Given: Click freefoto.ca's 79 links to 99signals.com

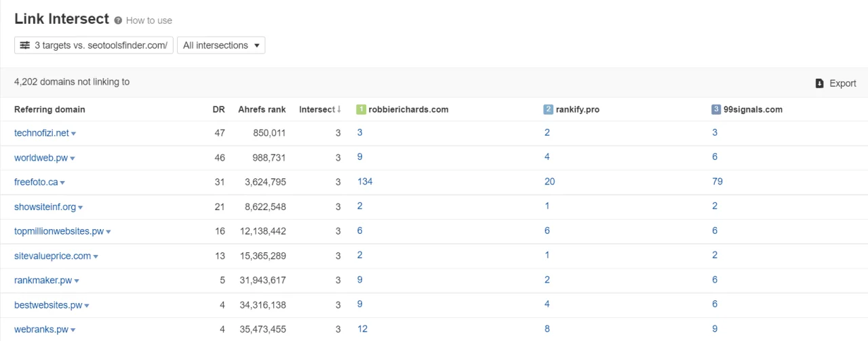Looking at the screenshot, I should tap(717, 182).
